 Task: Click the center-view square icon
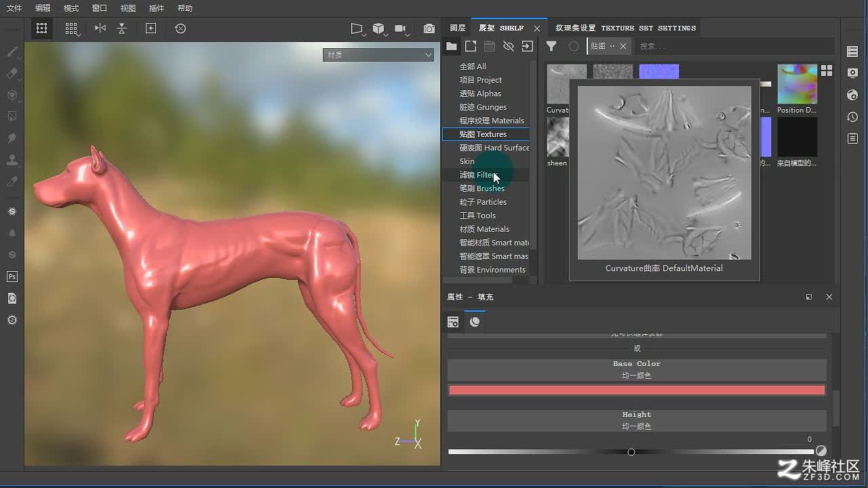coord(151,28)
